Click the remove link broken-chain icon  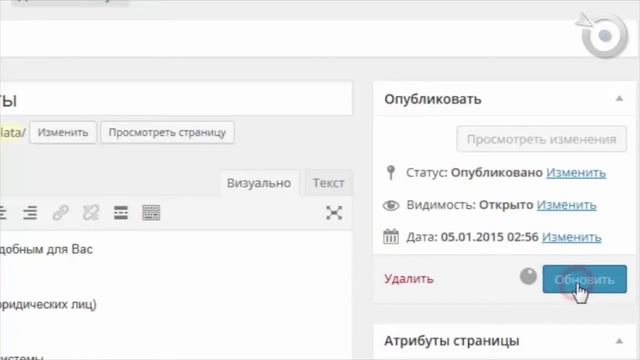coord(91,213)
